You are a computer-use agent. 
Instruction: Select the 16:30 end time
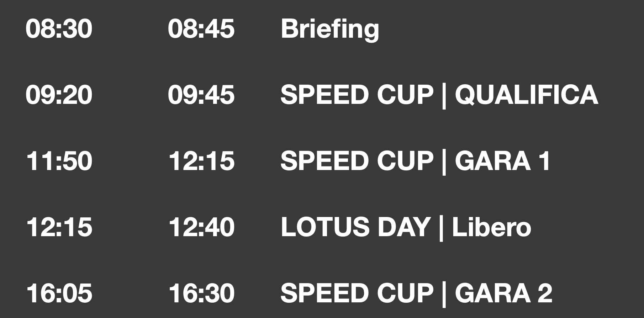[201, 293]
